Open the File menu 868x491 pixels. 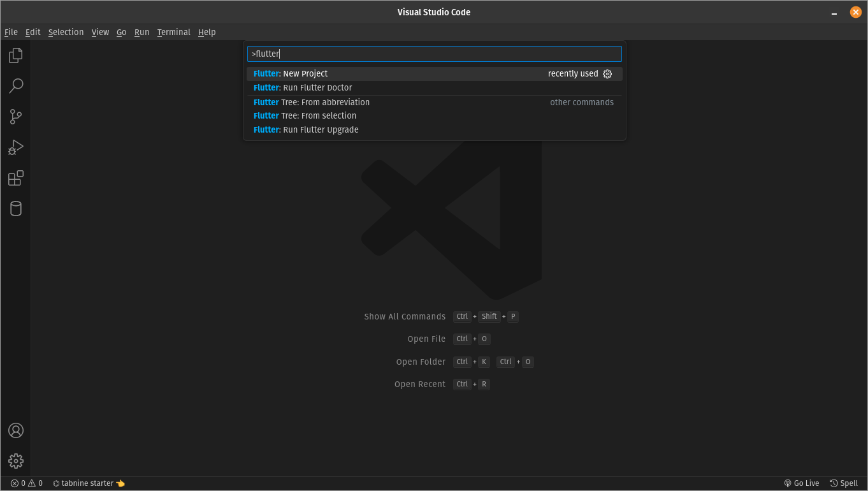click(11, 32)
